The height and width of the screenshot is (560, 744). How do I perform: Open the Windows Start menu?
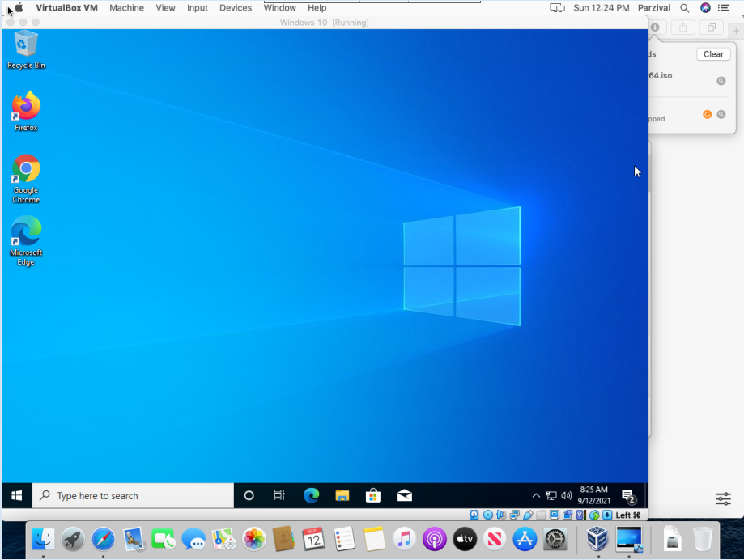click(17, 495)
